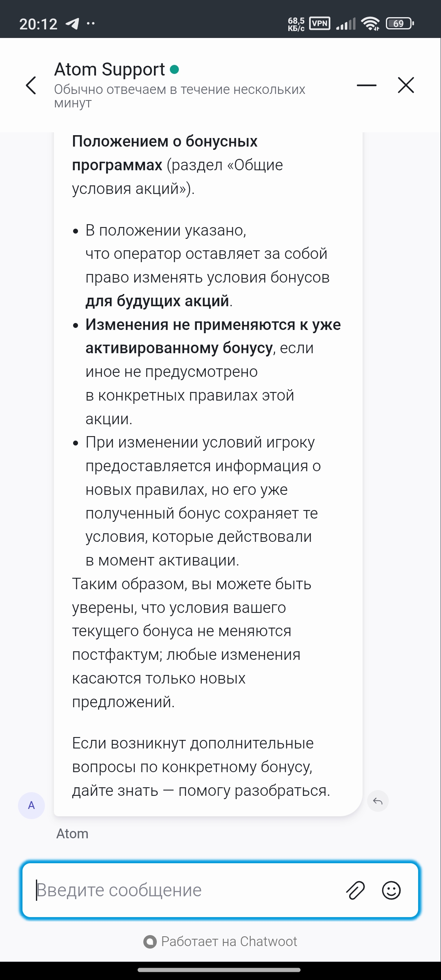
Task: Tap the bold "Положением о бонусных программах" text
Action: click(x=165, y=153)
